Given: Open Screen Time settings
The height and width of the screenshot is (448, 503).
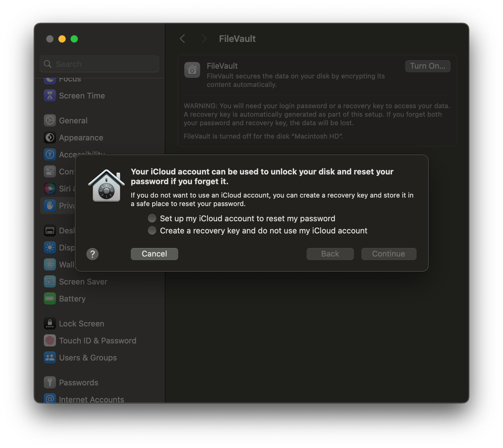Looking at the screenshot, I should [99, 96].
